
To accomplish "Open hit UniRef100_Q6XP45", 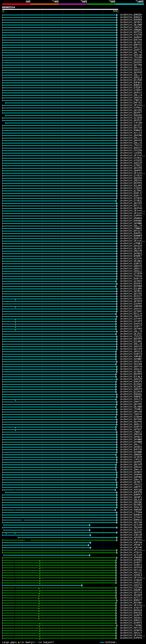I will tap(131, 72).
